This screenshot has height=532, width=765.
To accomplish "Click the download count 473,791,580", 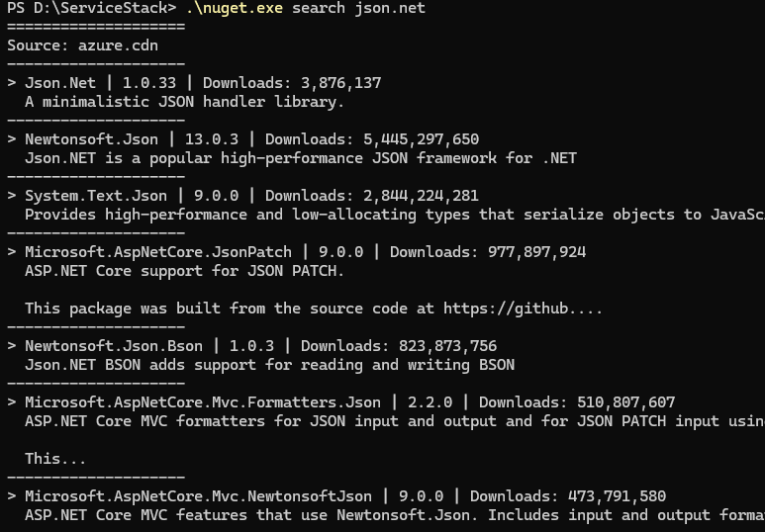I will tap(618, 496).
